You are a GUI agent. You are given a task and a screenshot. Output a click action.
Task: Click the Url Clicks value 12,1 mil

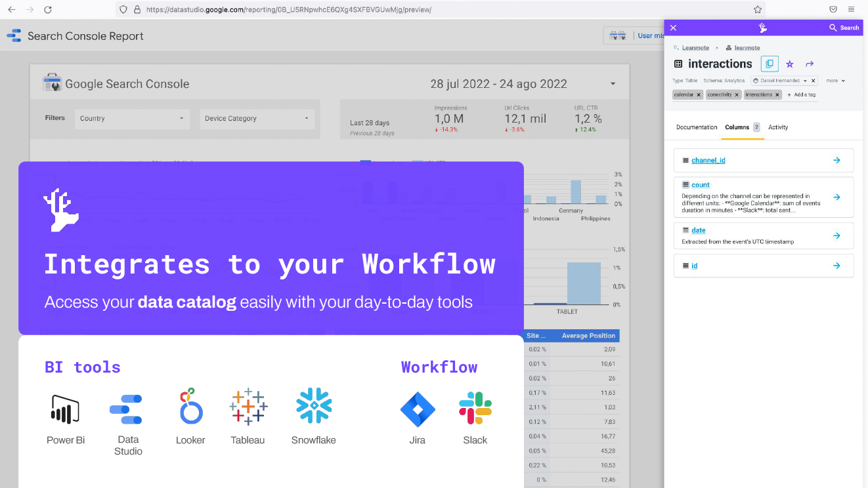coord(525,119)
